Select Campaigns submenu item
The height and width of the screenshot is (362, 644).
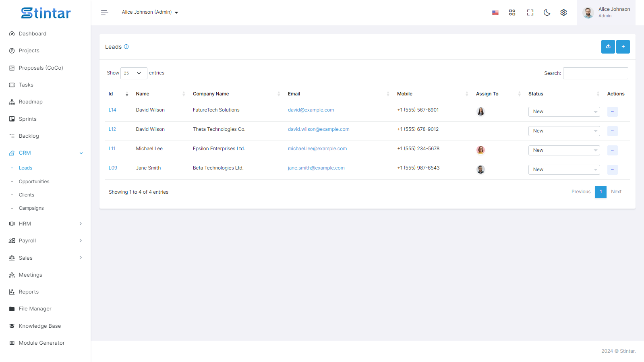coord(31,208)
